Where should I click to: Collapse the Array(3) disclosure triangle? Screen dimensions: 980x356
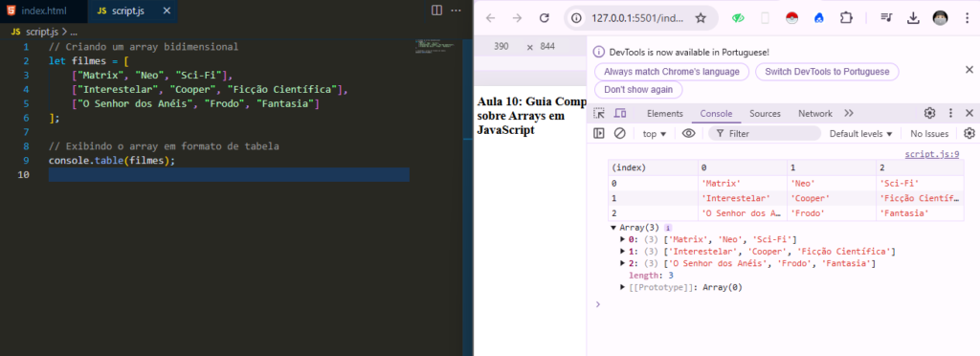point(613,228)
